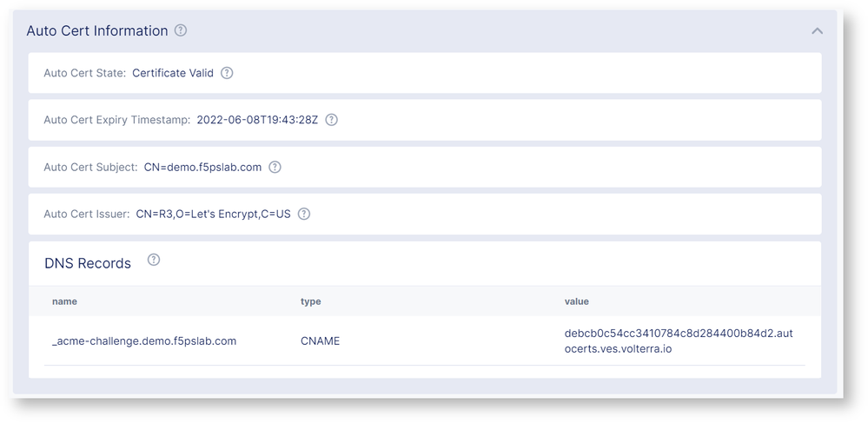Click the "type" column header
The width and height of the screenshot is (868, 423).
pyautogui.click(x=310, y=301)
